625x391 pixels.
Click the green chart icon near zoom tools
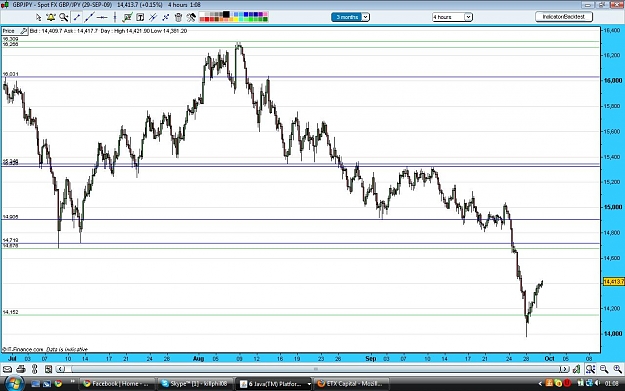click(576, 369)
